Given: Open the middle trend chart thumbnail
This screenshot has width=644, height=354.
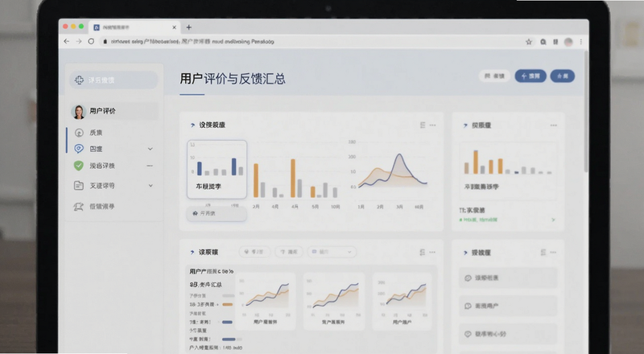Looking at the screenshot, I should coord(334,301).
